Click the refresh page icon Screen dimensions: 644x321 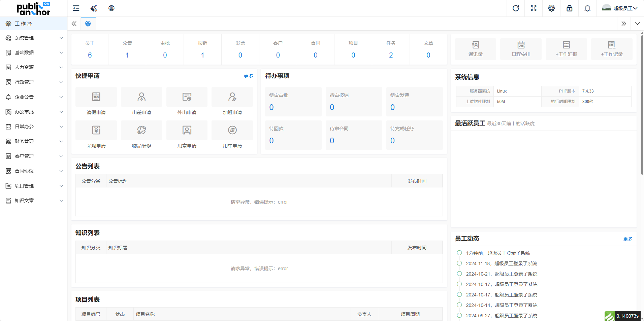[516, 8]
